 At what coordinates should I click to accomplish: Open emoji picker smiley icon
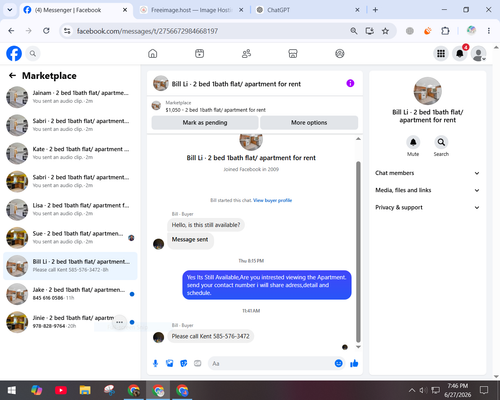[x=338, y=363]
